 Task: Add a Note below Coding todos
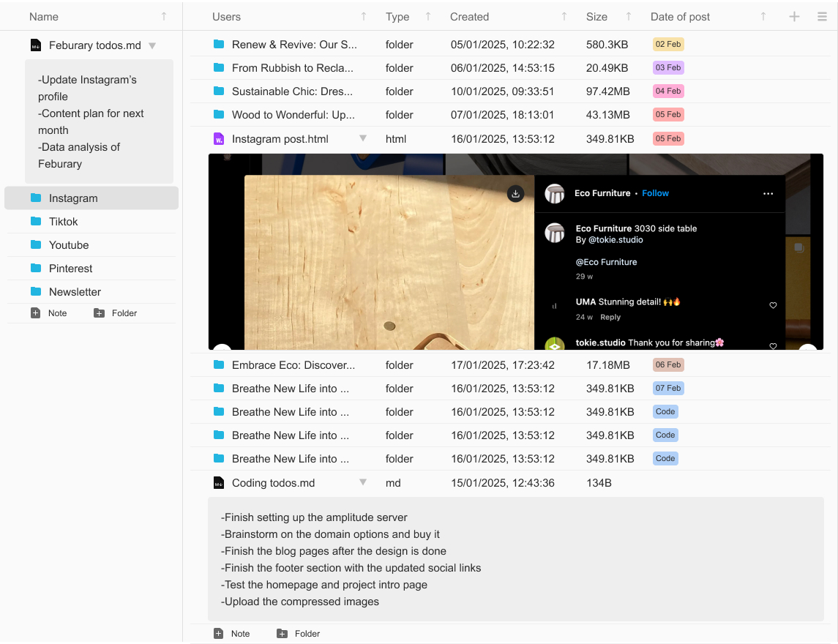pos(232,634)
